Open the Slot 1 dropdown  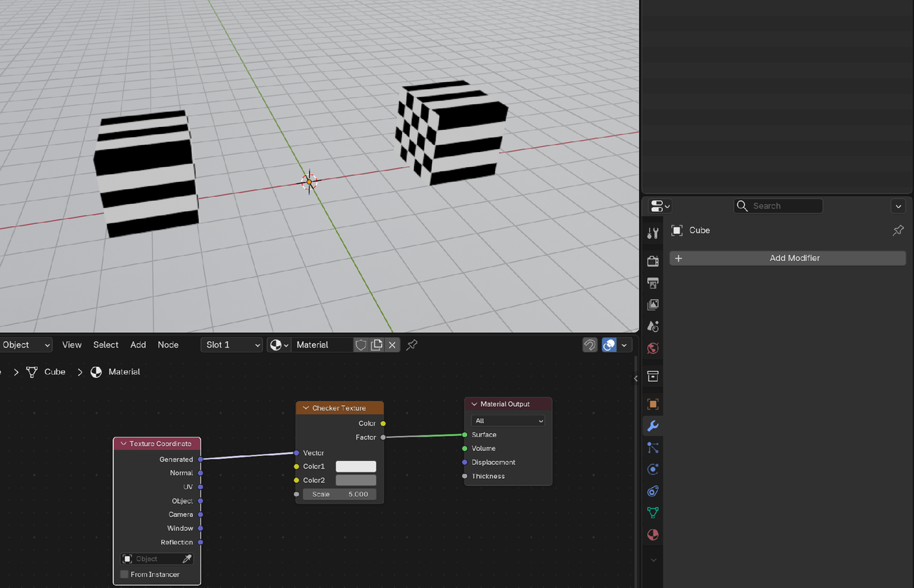pyautogui.click(x=232, y=345)
